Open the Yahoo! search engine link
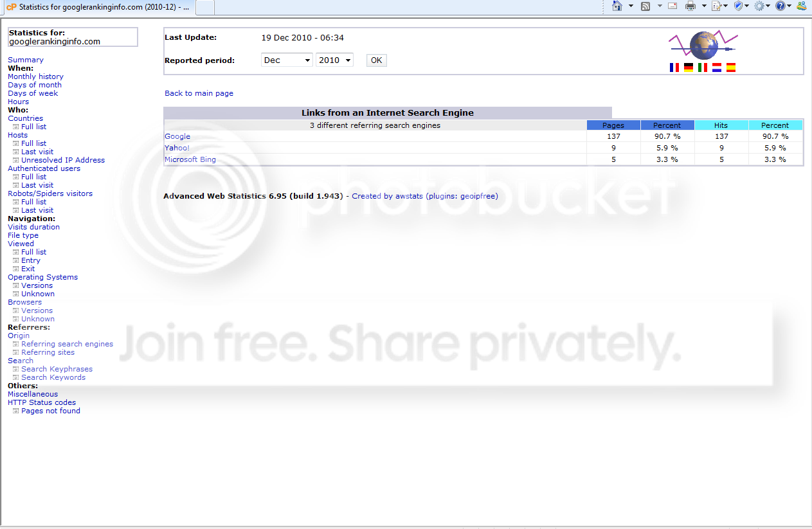The height and width of the screenshot is (529, 812). click(x=177, y=148)
